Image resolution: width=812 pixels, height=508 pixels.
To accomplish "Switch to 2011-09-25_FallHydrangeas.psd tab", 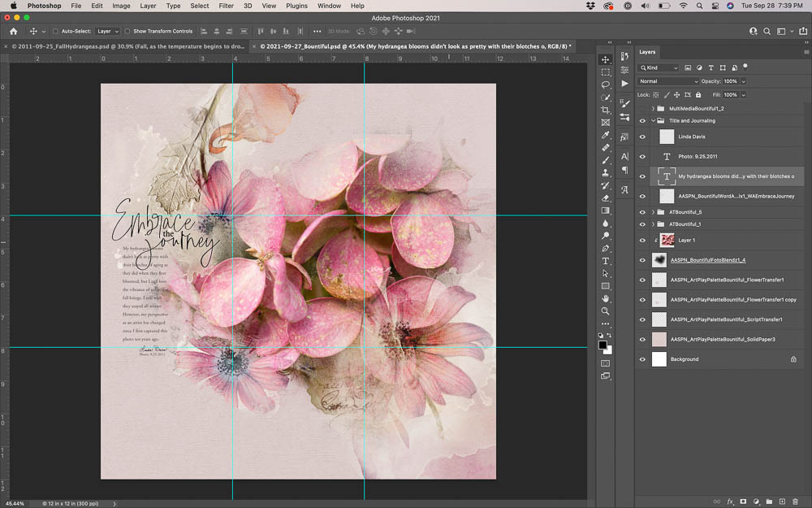I will [x=128, y=46].
